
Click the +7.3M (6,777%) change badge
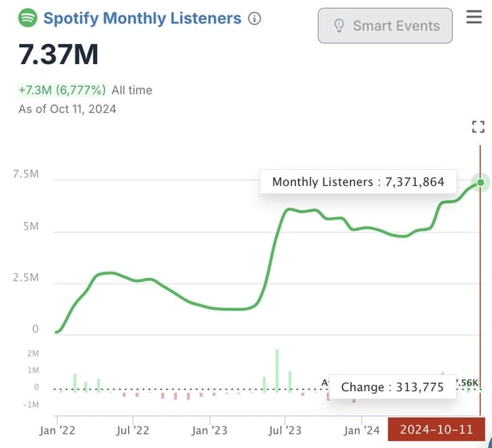pyautogui.click(x=63, y=90)
